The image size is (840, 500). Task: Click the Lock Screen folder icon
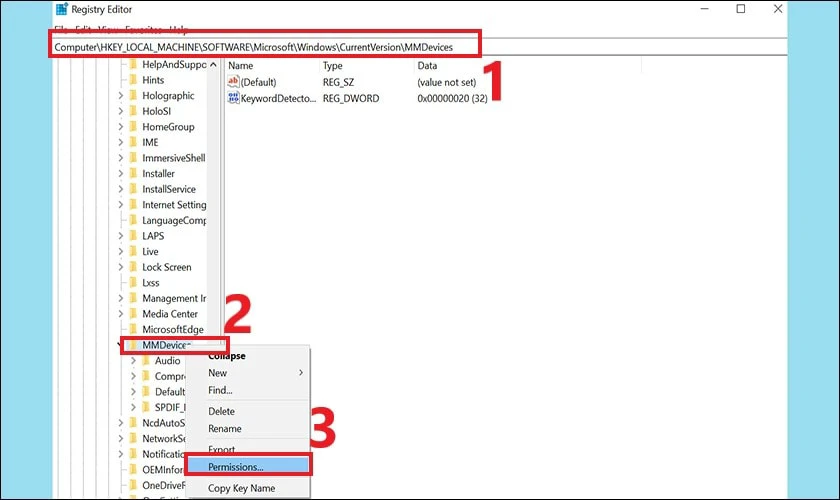(133, 266)
